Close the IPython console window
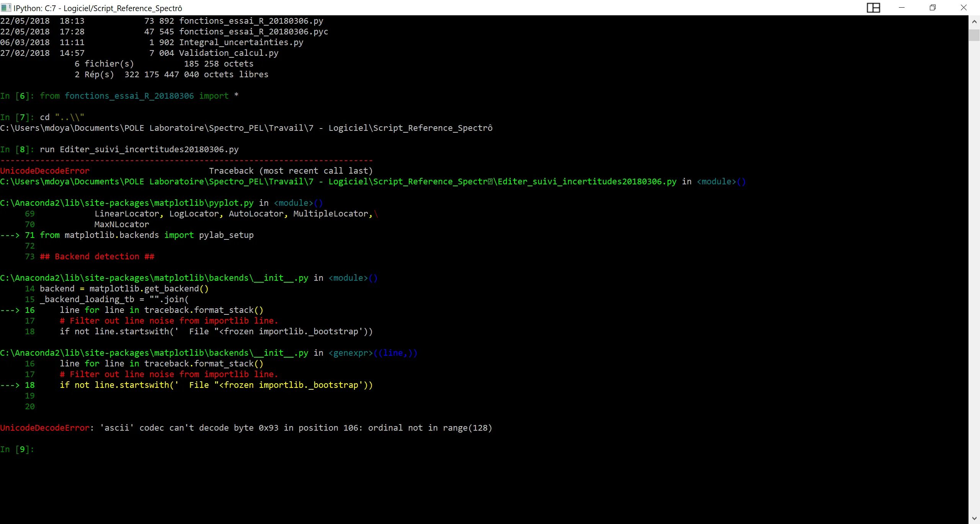The image size is (980, 524). [x=964, y=8]
